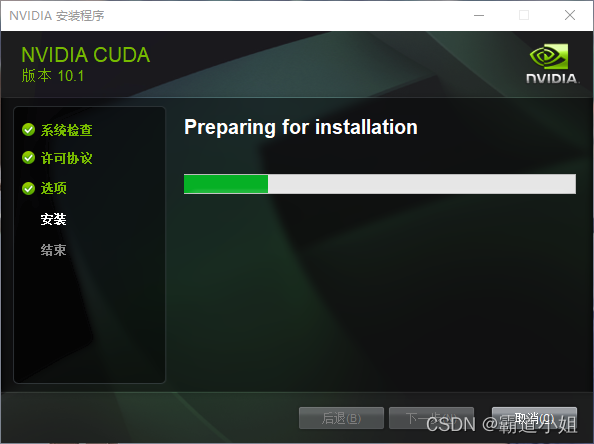Select the 许可协议 step in sidebar
Screen dimensions: 594x444
click(x=67, y=158)
